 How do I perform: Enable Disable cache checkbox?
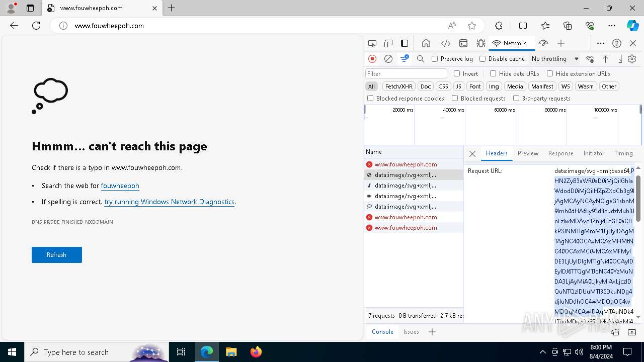pos(482,59)
